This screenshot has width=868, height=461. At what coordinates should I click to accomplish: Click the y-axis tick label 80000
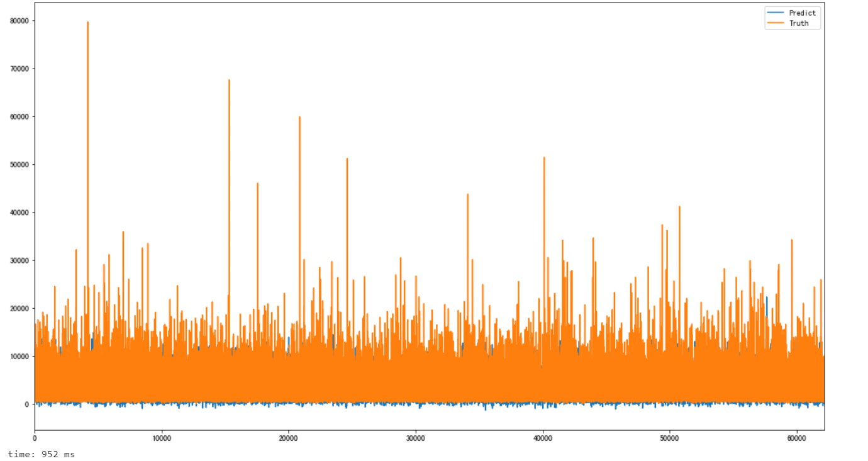[19, 21]
